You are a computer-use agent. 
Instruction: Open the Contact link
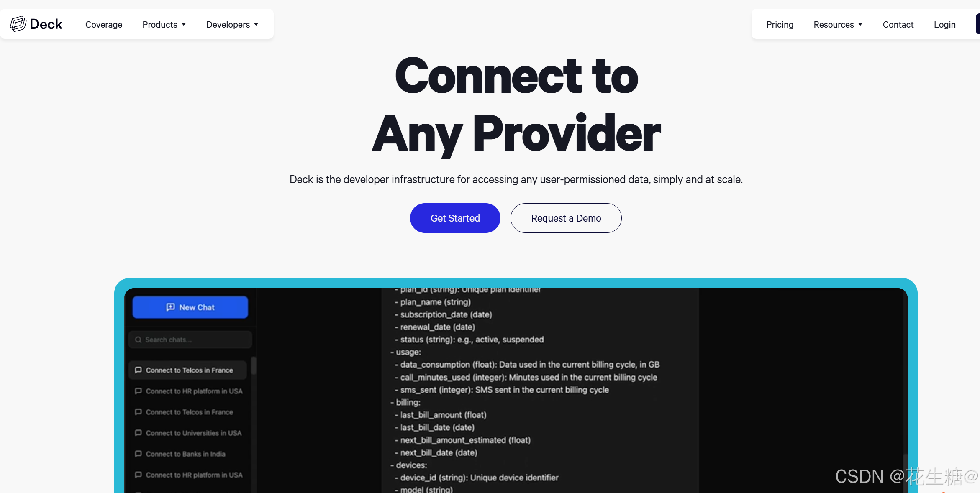tap(898, 25)
